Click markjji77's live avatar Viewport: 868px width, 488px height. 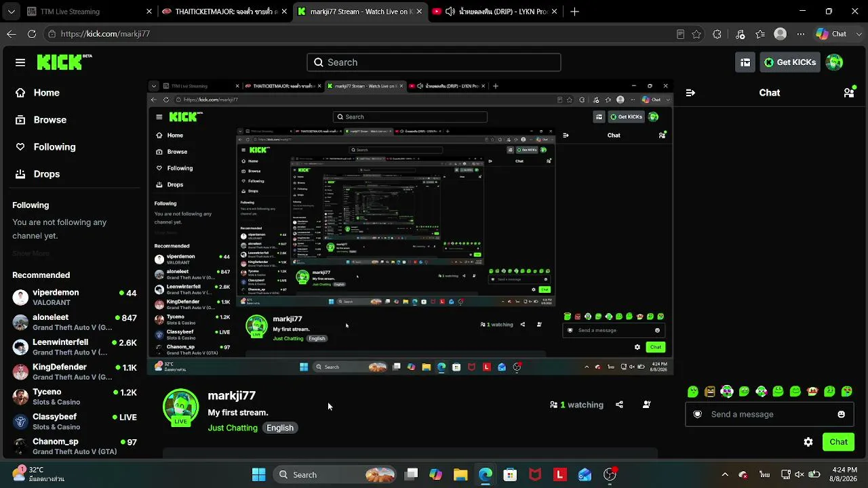[x=180, y=407]
